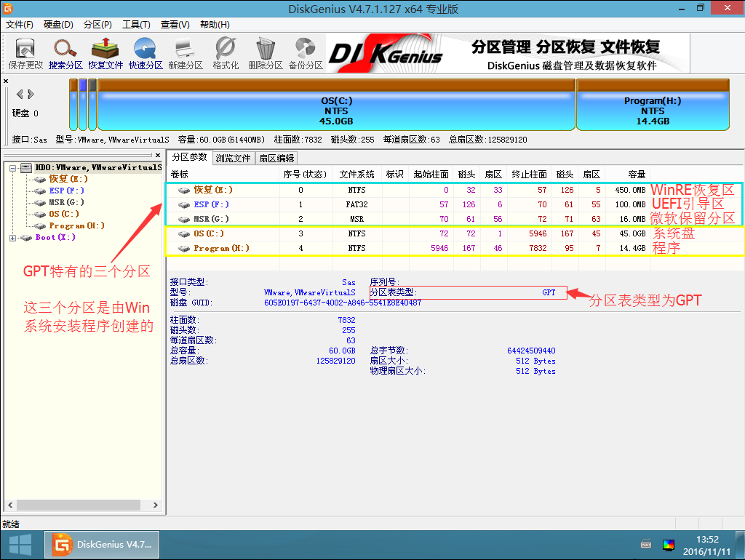This screenshot has width=745, height=560.
Task: Go to next disk arrow
Action: point(31,94)
